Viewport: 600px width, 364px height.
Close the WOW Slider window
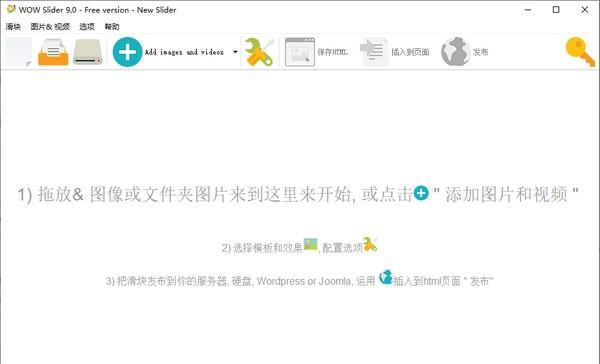click(x=584, y=10)
